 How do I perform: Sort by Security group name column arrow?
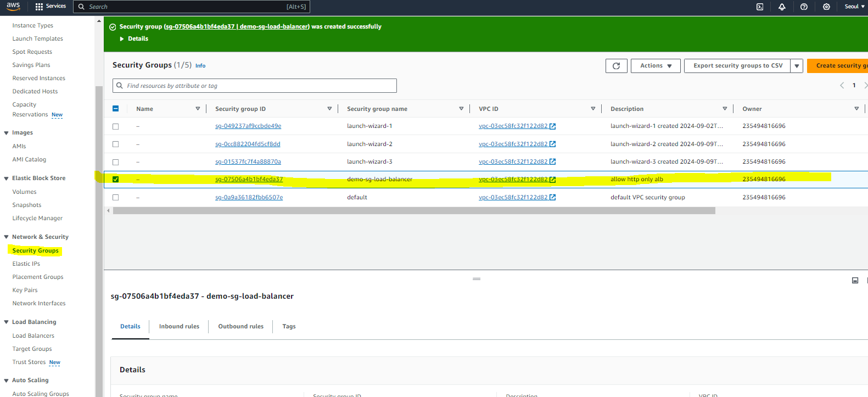pyautogui.click(x=461, y=109)
